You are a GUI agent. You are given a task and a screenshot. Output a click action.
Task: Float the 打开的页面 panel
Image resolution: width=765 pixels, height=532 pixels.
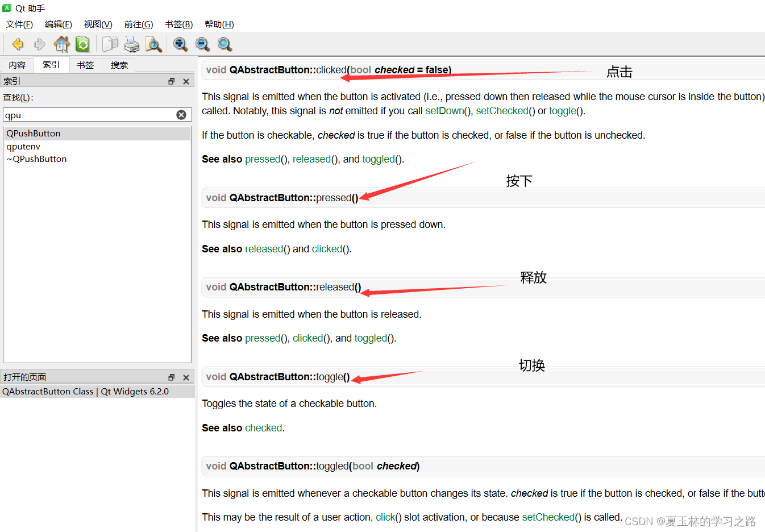tap(172, 377)
